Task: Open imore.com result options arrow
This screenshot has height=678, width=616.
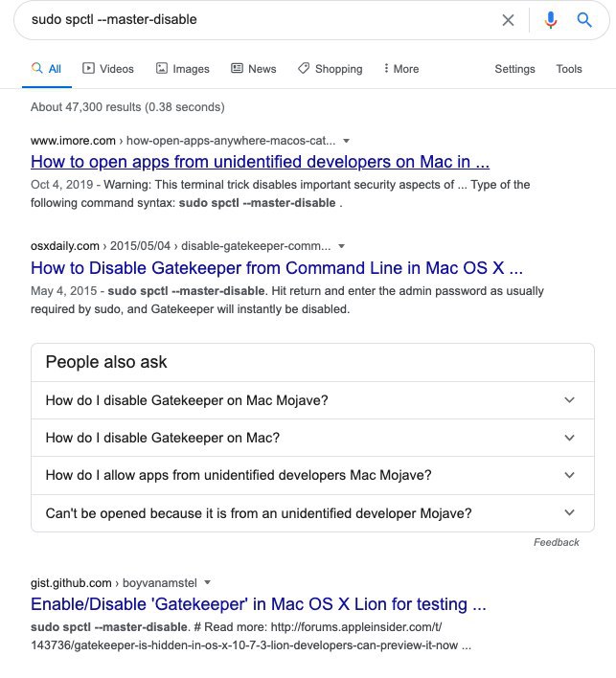Action: click(x=346, y=141)
